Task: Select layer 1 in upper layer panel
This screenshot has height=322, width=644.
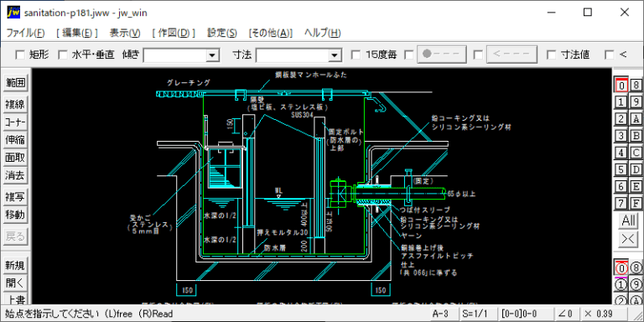Action: tap(621, 101)
